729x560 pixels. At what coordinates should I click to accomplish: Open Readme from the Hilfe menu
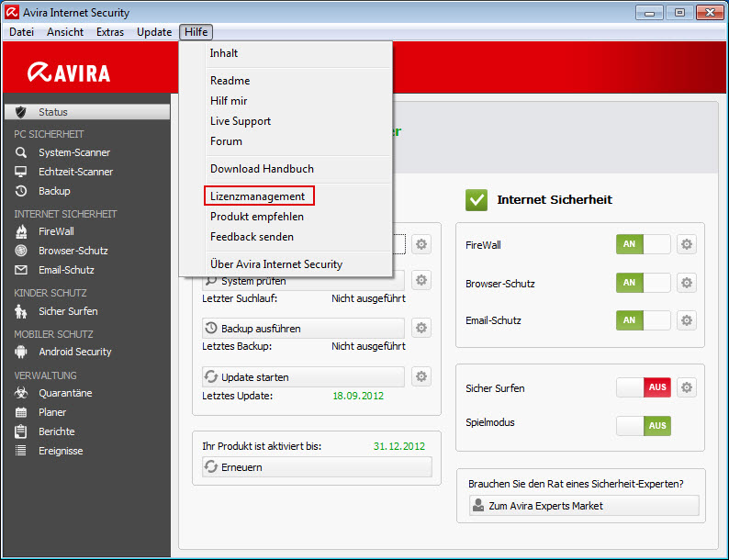(286, 81)
